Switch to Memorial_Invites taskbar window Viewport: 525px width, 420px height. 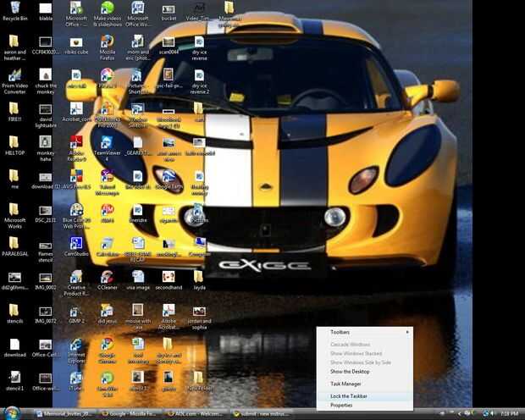click(64, 414)
